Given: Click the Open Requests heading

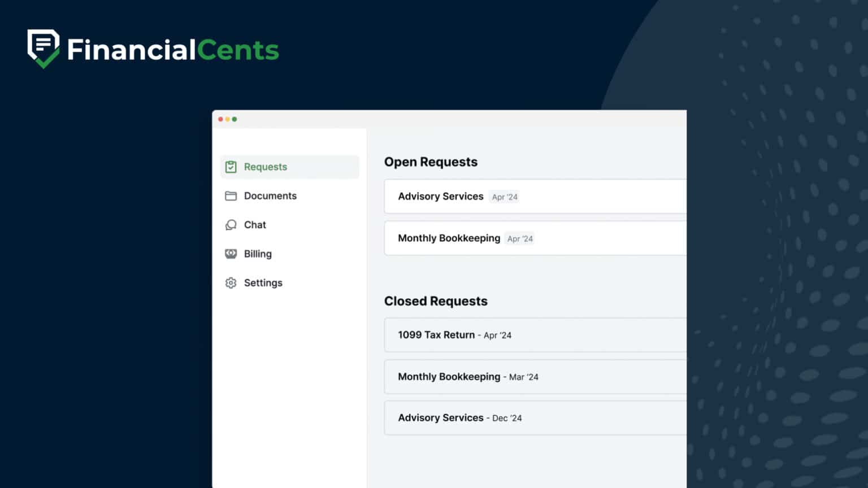Looking at the screenshot, I should pos(431,162).
